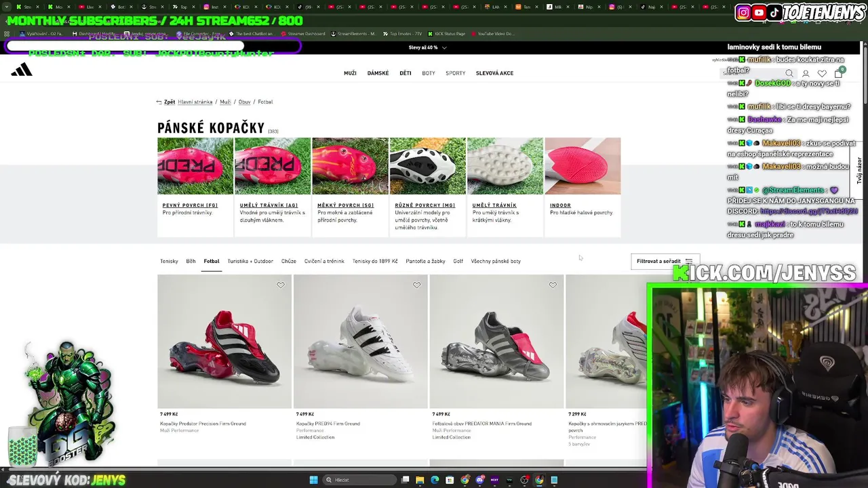Open the SLEVOVÁ AKCE menu
868x488 pixels.
point(494,73)
